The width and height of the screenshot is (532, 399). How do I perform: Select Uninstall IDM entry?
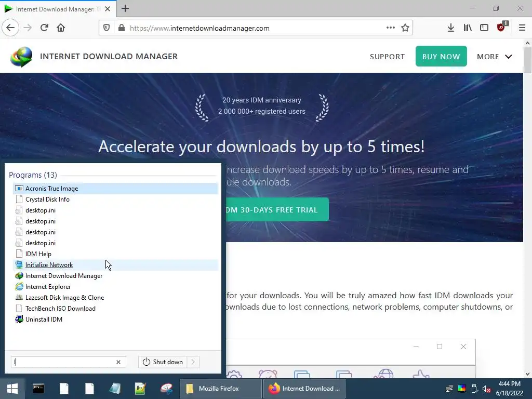[x=115, y=320]
